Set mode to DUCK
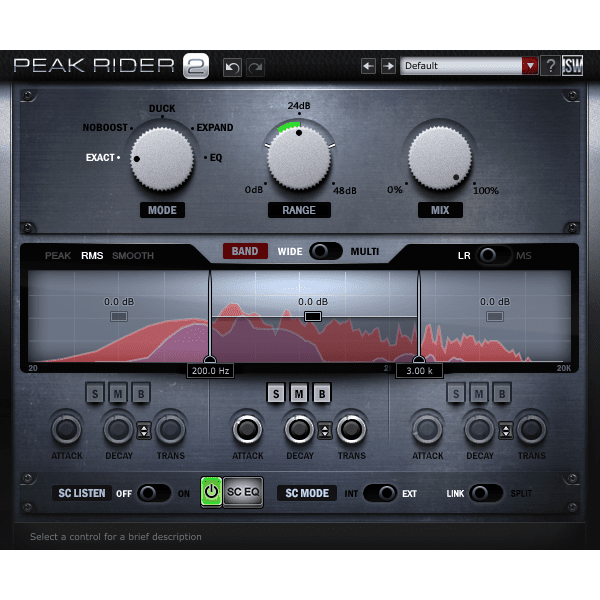Viewport: 600px width, 600px height. tap(162, 109)
